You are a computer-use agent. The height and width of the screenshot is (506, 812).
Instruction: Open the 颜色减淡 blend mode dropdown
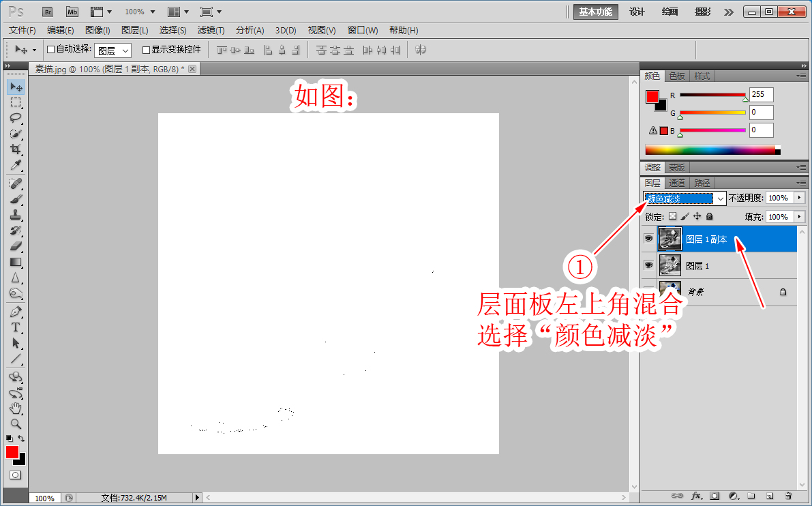685,198
